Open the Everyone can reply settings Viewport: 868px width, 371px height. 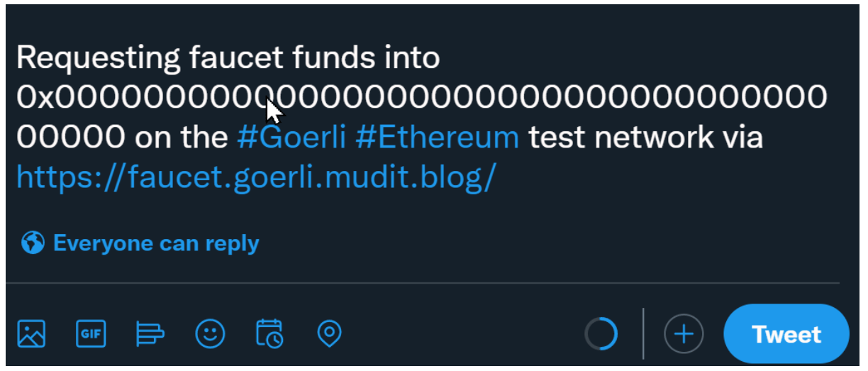pos(156,243)
